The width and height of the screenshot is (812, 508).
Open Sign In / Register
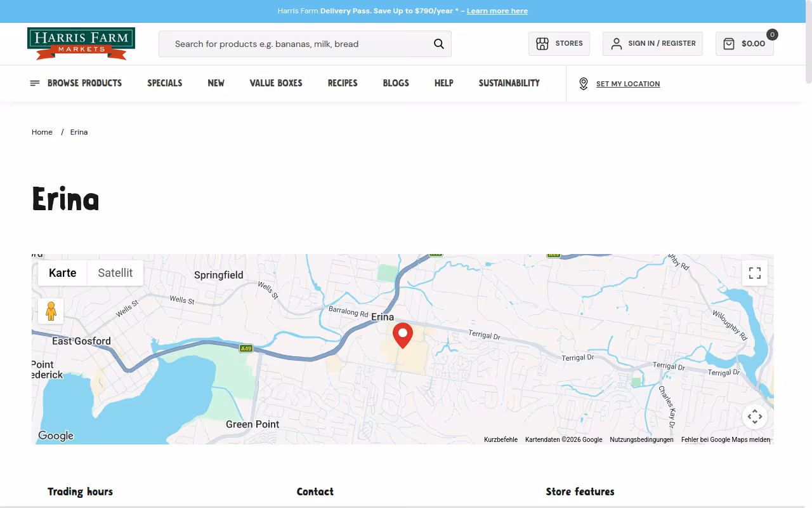(x=652, y=44)
